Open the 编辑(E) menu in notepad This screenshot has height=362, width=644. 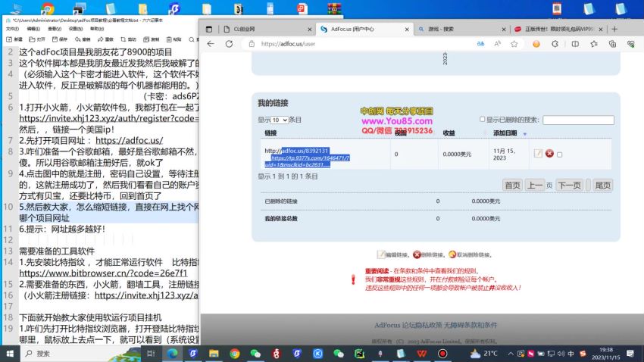pos(33,29)
